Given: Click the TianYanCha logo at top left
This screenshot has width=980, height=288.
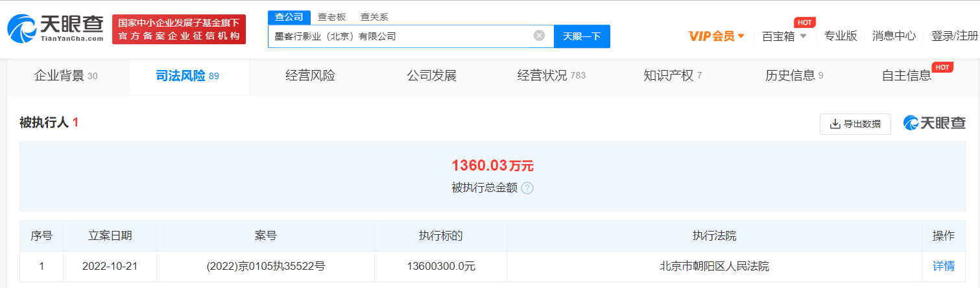Looking at the screenshot, I should pyautogui.click(x=55, y=29).
